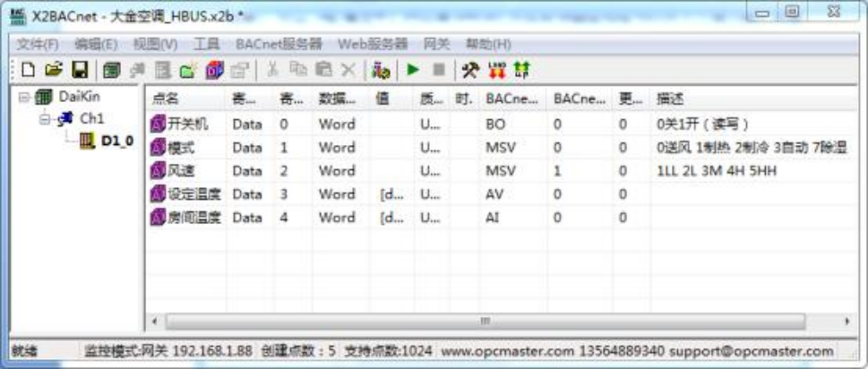Click horizontal scrollbar left arrow

(x=155, y=321)
